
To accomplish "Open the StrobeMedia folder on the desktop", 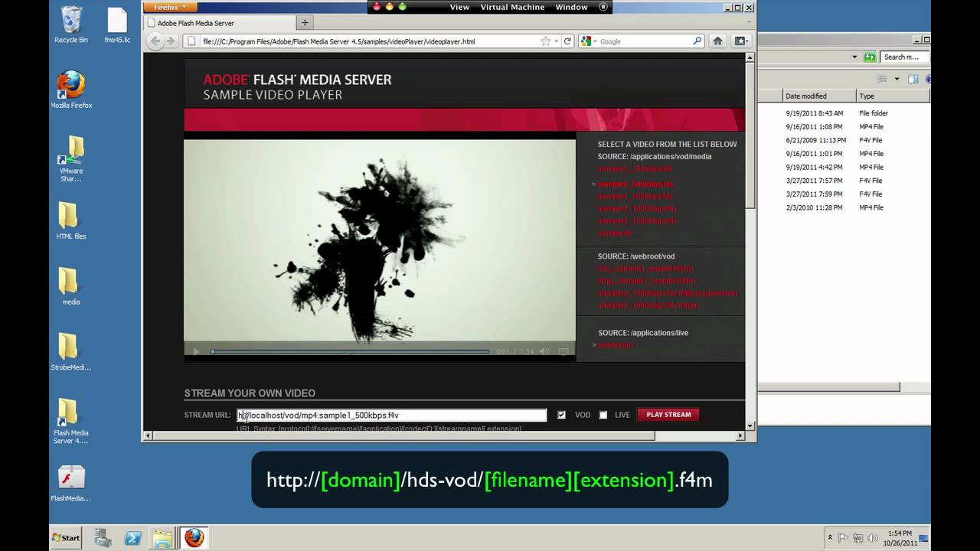I will (x=70, y=352).
